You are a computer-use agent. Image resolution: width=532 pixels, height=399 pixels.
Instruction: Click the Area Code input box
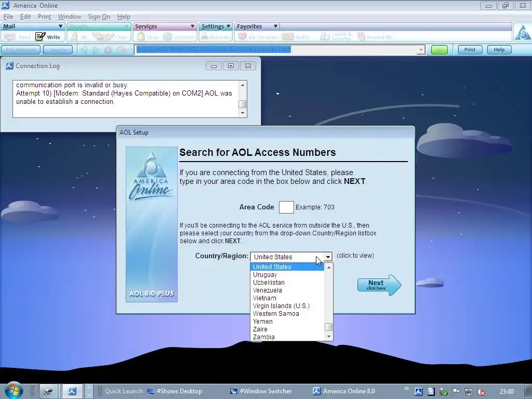coord(286,207)
